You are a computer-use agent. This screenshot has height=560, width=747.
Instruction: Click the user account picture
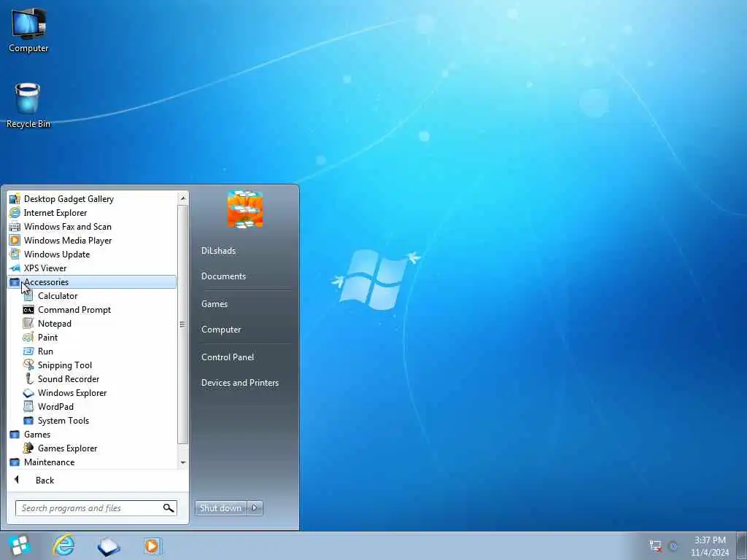tap(245, 209)
